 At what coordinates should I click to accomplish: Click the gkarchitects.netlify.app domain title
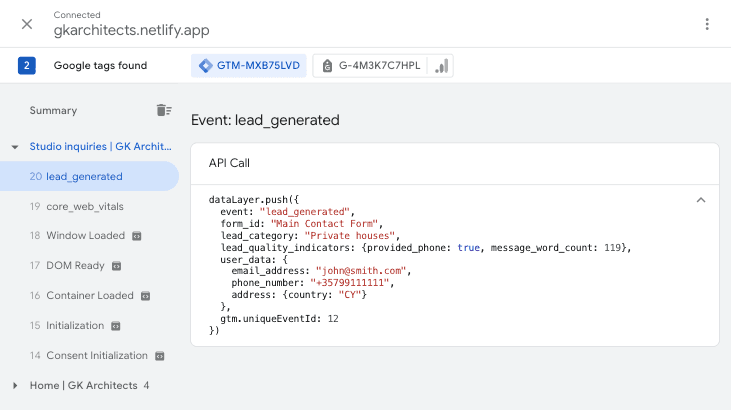click(131, 30)
